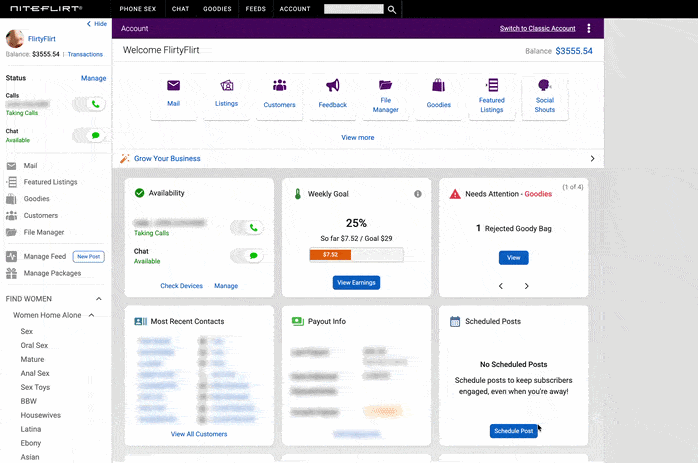The width and height of the screenshot is (698, 464).
Task: Click the Check Devices link
Action: pyautogui.click(x=182, y=286)
